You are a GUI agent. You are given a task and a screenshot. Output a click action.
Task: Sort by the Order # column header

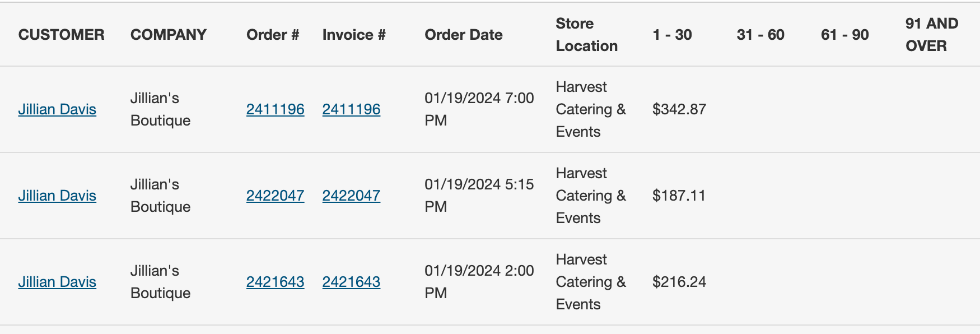[x=273, y=34]
